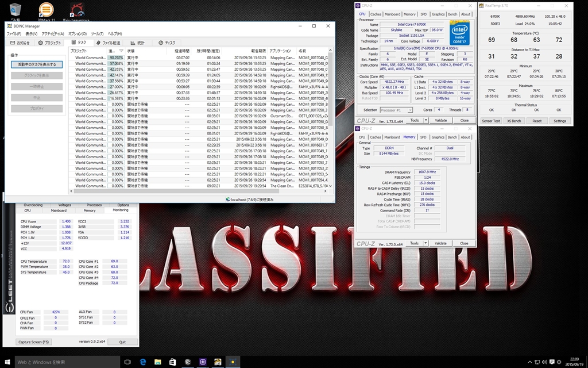Click the BOINC Manager title bar icon

pyautogui.click(x=9, y=26)
